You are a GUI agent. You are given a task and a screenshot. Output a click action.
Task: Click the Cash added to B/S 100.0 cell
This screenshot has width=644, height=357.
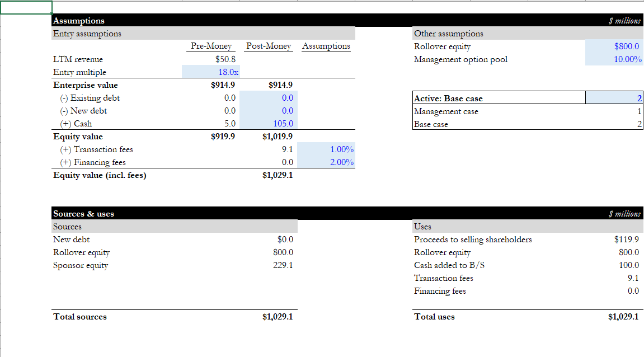614,265
